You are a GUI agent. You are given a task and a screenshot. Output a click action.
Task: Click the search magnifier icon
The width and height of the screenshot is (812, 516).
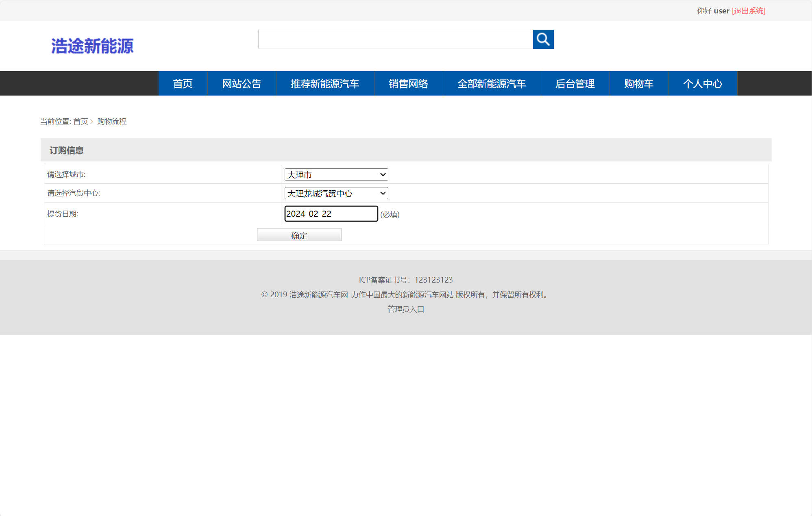543,39
